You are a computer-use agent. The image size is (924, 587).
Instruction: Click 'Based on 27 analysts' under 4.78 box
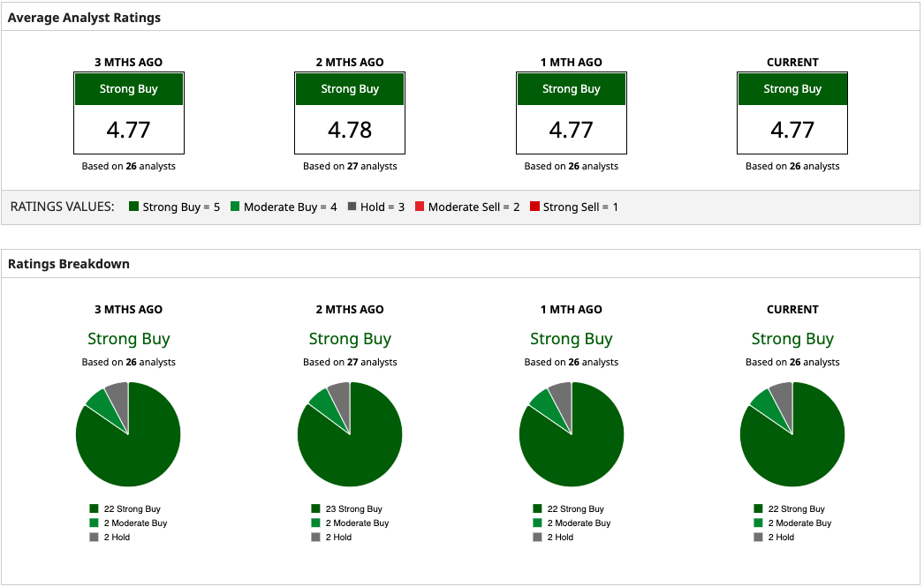click(350, 166)
